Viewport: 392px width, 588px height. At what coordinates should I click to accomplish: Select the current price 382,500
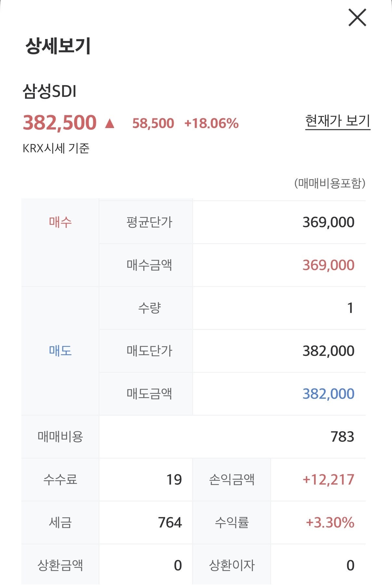(60, 123)
